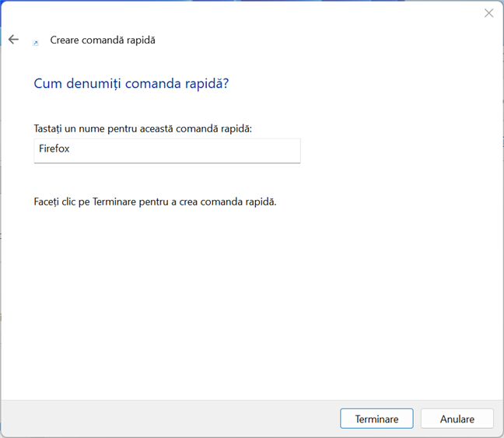Focus the shortcut name field containing Firefox

167,150
